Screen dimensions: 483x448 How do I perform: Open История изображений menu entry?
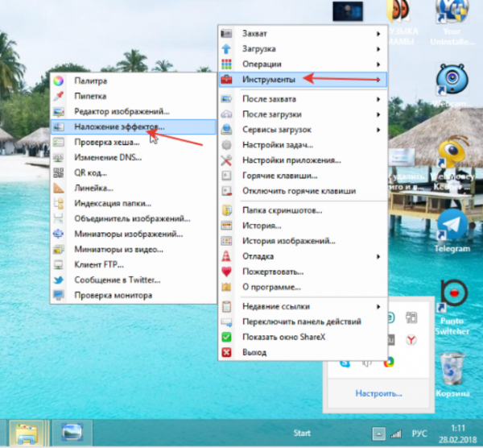pyautogui.click(x=303, y=241)
